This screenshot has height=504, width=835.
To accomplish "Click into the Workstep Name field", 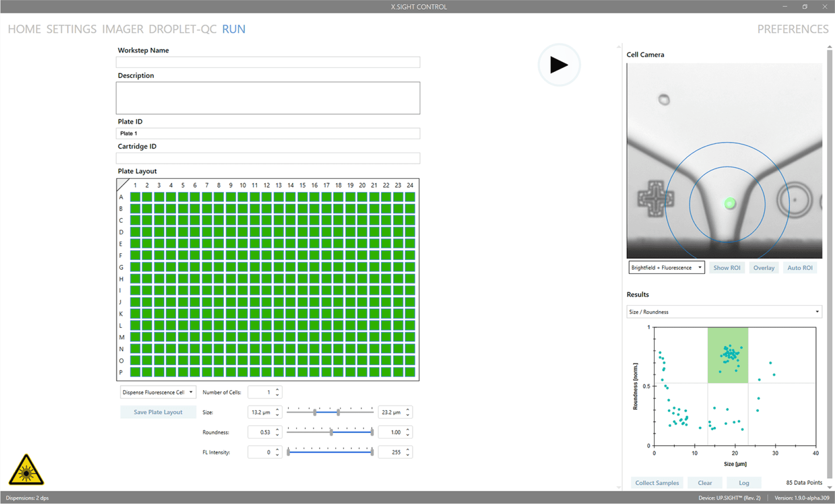I will click(x=268, y=62).
